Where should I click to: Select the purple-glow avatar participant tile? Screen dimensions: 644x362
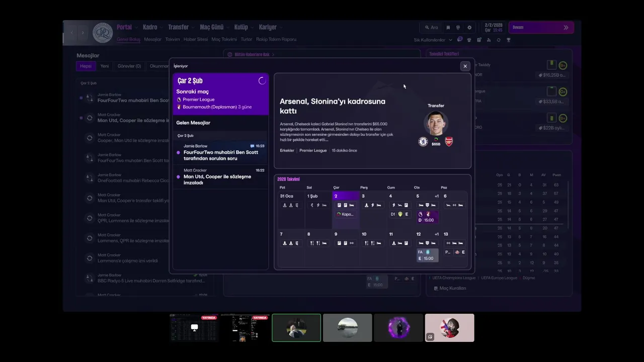coord(398,328)
